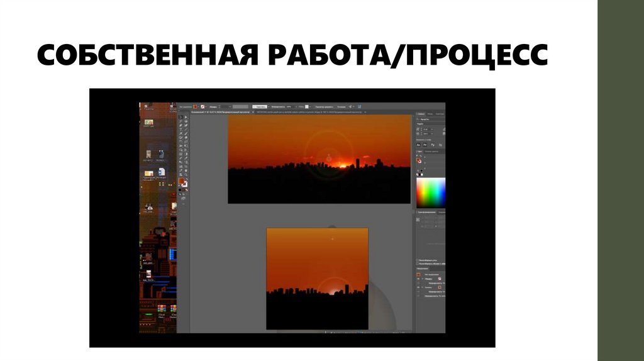Click the Stroke swatch in Appearance panel
The image size is (644, 361).
pyautogui.click(x=440, y=279)
